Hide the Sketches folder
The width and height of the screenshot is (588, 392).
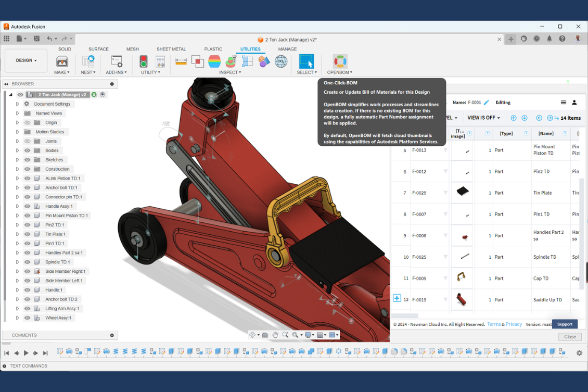(x=28, y=160)
